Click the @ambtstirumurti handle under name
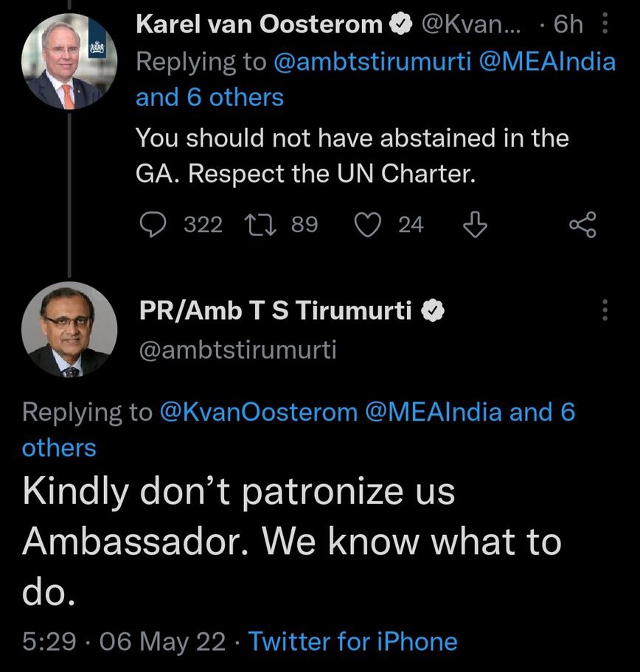Viewport: 640px width, 672px height. (237, 350)
